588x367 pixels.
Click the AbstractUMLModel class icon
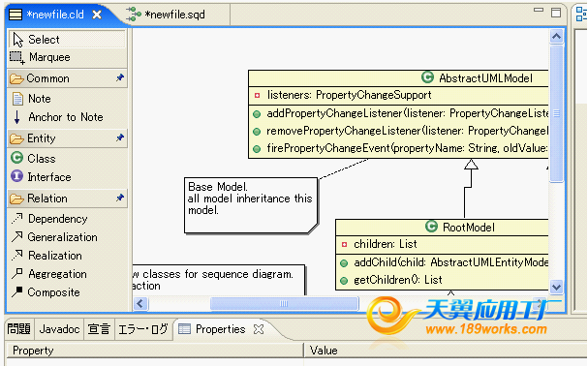point(427,77)
